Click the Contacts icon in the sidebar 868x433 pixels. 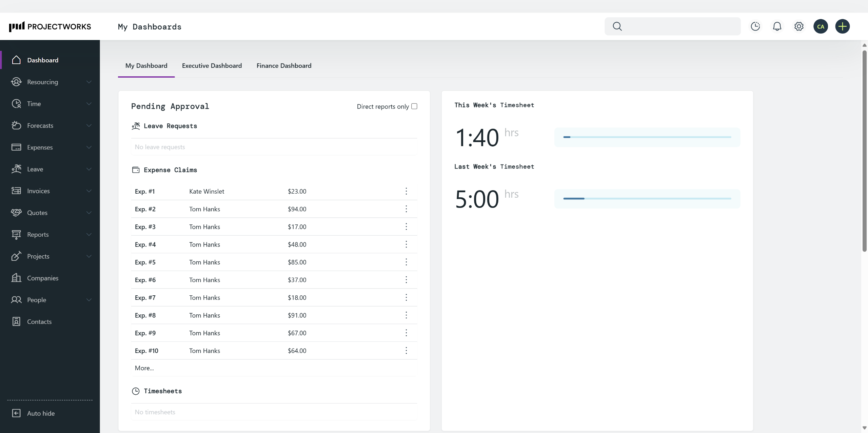tap(16, 321)
